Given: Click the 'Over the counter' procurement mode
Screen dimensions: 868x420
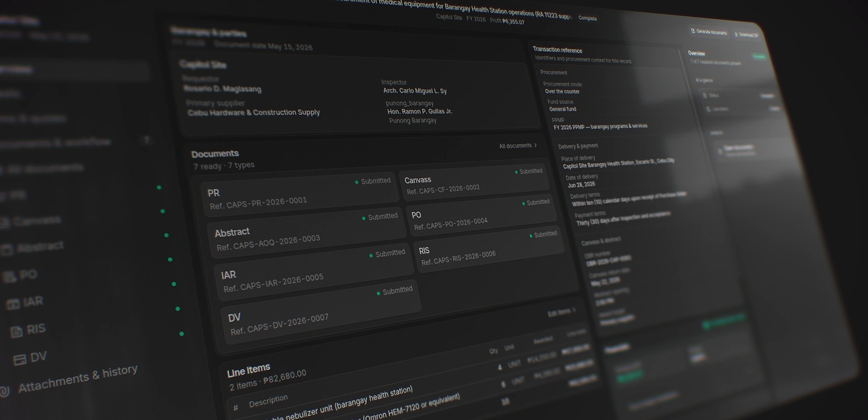Looking at the screenshot, I should click(x=562, y=91).
